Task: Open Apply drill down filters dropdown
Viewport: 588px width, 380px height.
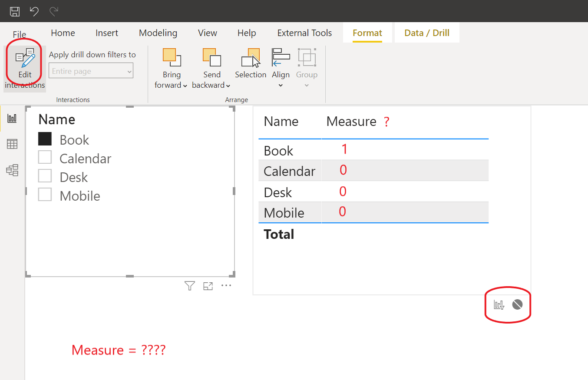Action: coord(91,71)
